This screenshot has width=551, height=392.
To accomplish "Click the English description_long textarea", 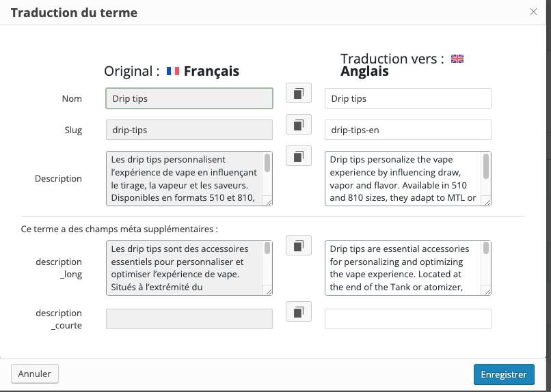I will (x=403, y=268).
